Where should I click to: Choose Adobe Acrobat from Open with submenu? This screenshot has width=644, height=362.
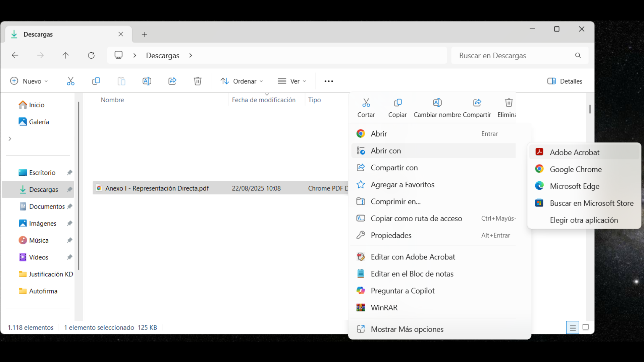pos(574,152)
